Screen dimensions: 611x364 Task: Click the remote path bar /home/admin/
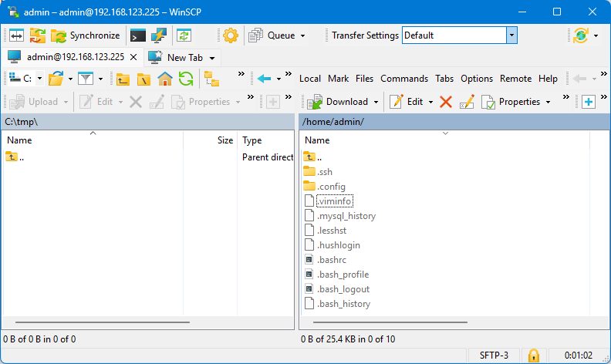(454, 122)
